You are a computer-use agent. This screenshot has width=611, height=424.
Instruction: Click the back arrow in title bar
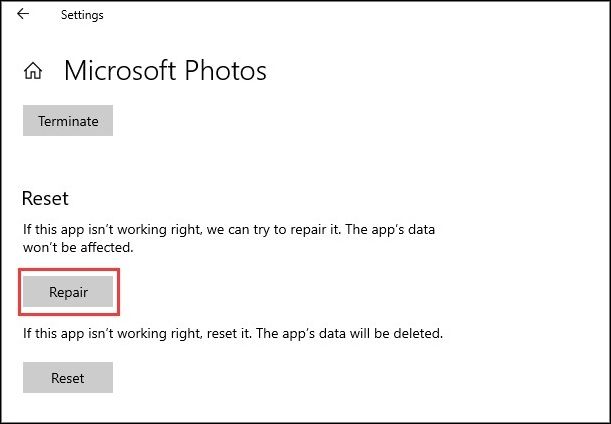click(x=23, y=15)
